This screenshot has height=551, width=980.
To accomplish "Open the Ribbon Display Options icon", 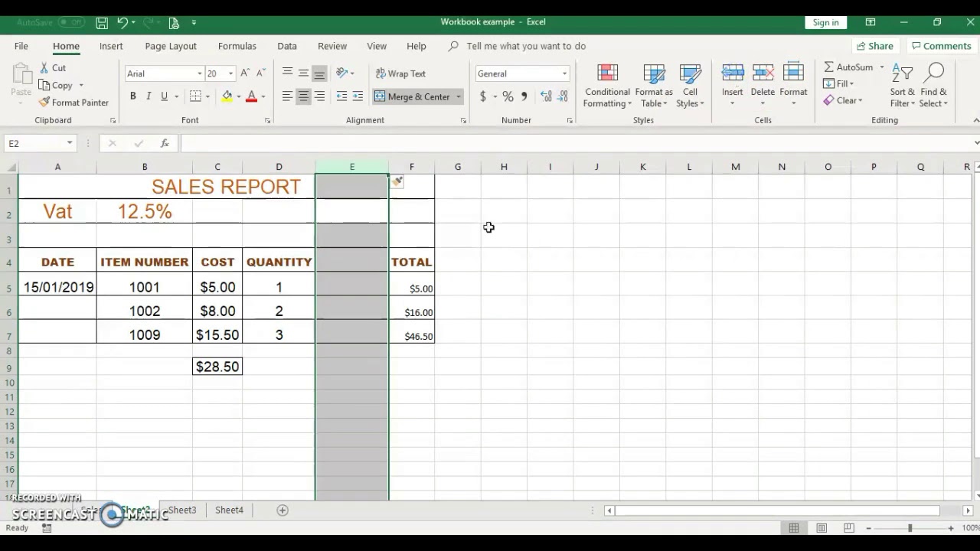I will 871,22.
